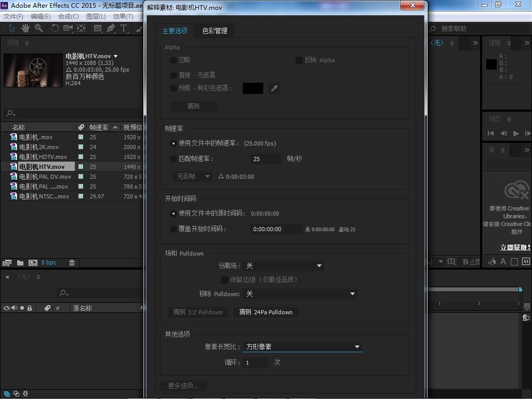This screenshot has width=532, height=399.
Task: Select the Ignore alpha radio button
Action: click(x=174, y=60)
